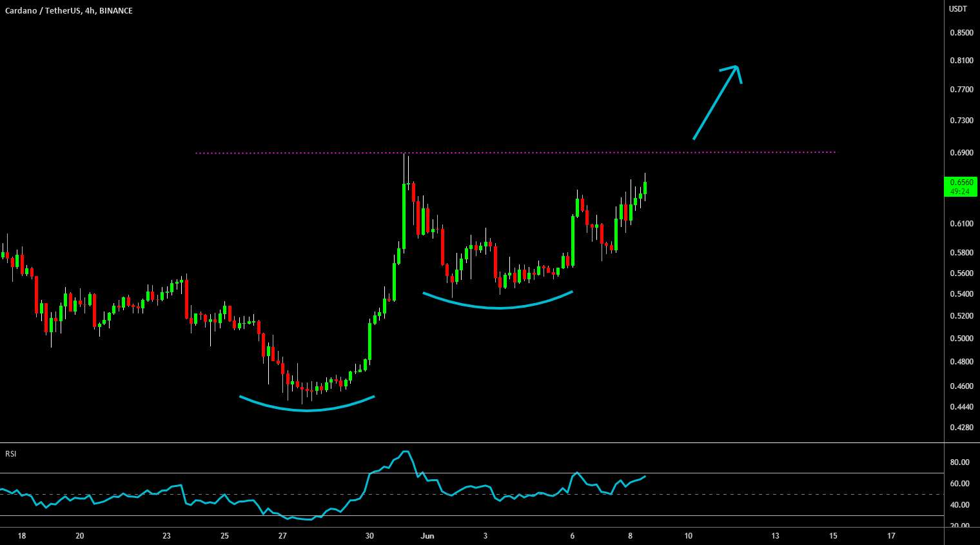980x545 pixels.
Task: Click the 0.7700 price scale value
Action: click(961, 90)
